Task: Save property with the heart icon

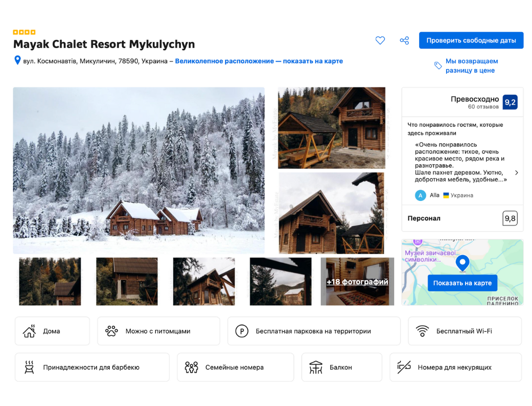Action: [380, 40]
